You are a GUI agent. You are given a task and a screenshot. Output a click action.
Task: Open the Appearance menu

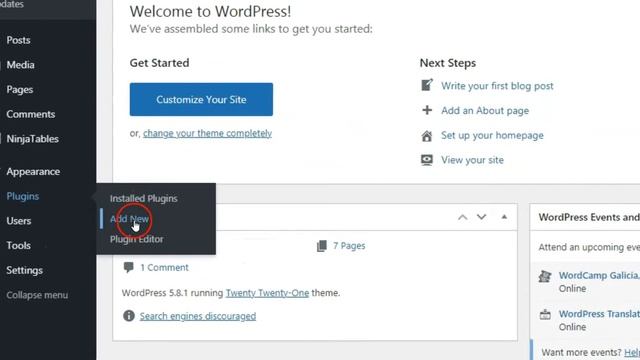point(33,171)
